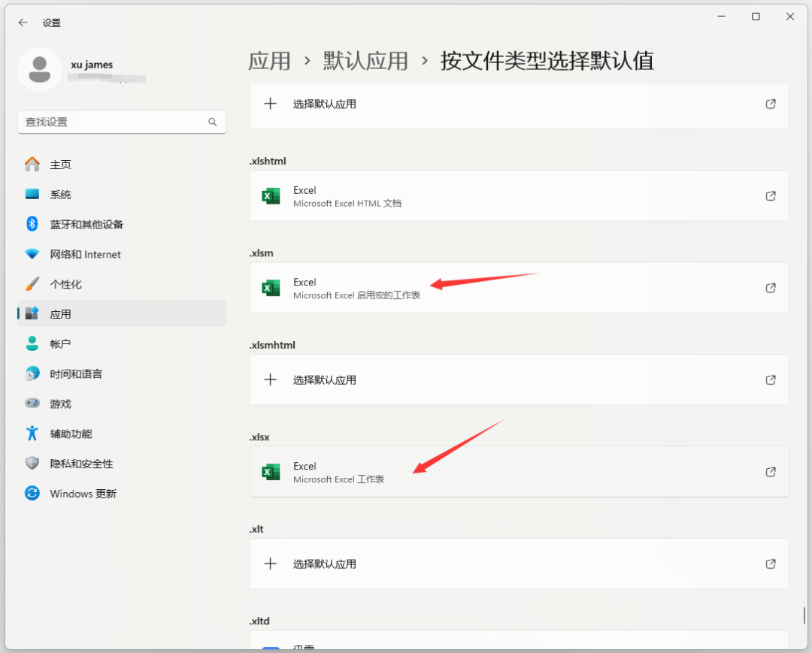Expand the default app selector for .xlt
Viewport: 812px width, 653px height.
point(270,564)
